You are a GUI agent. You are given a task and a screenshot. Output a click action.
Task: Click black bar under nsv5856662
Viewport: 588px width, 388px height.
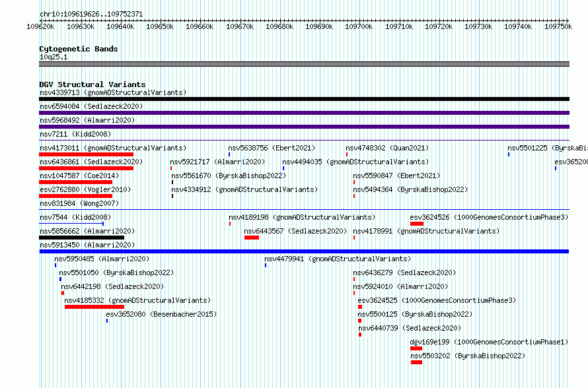point(81,238)
